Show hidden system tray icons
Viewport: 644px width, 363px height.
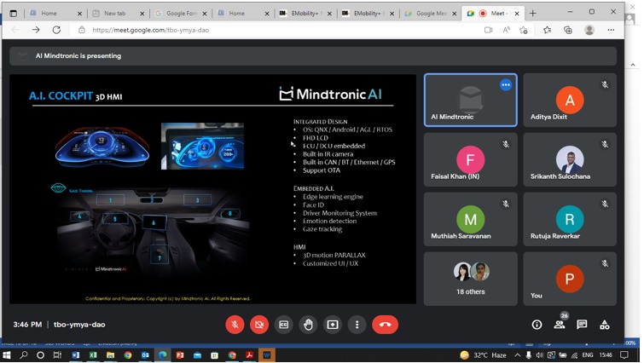pos(518,355)
